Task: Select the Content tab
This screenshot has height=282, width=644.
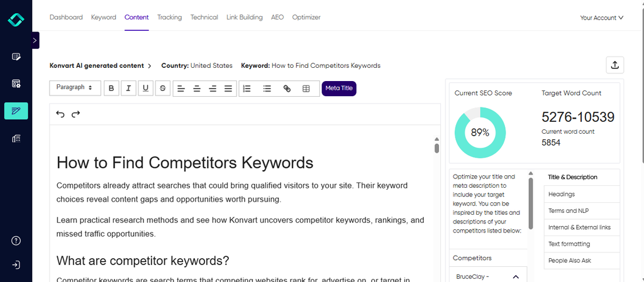Action: (x=136, y=17)
